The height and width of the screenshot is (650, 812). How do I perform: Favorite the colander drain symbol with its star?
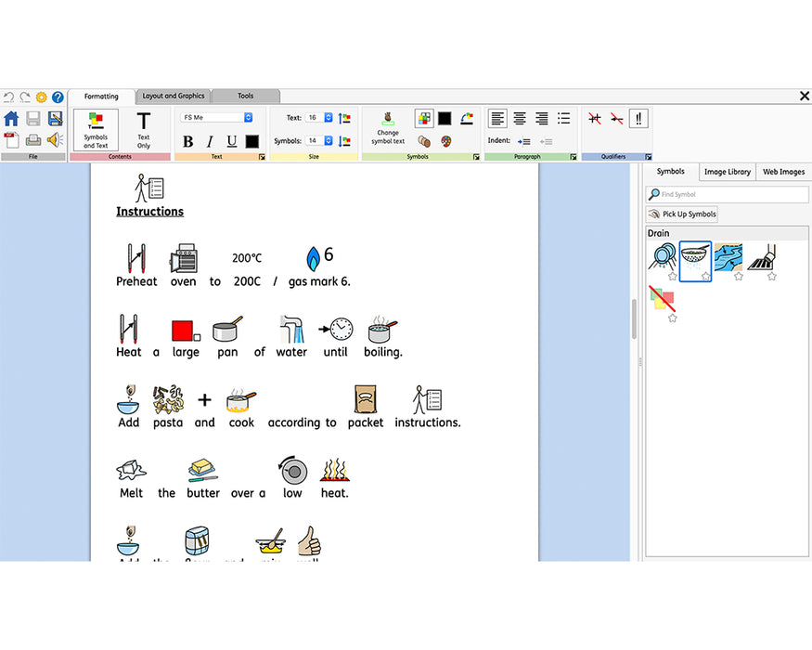pyautogui.click(x=705, y=277)
